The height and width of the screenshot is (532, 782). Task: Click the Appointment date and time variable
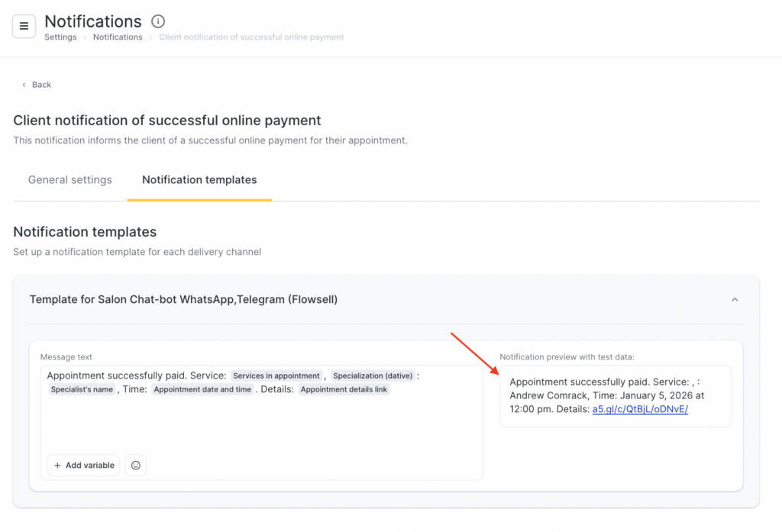click(202, 389)
